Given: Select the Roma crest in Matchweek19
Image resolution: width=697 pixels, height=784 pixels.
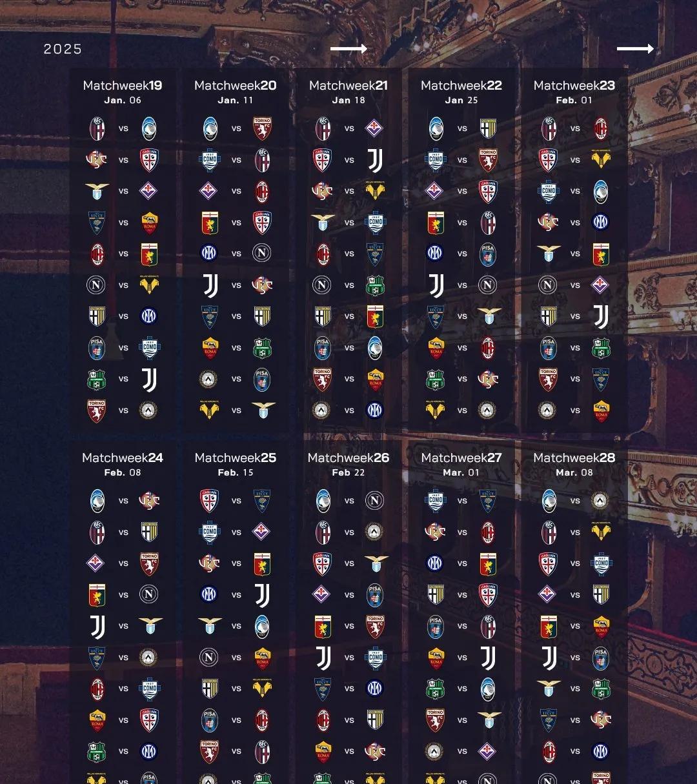Looking at the screenshot, I should tap(150, 222).
